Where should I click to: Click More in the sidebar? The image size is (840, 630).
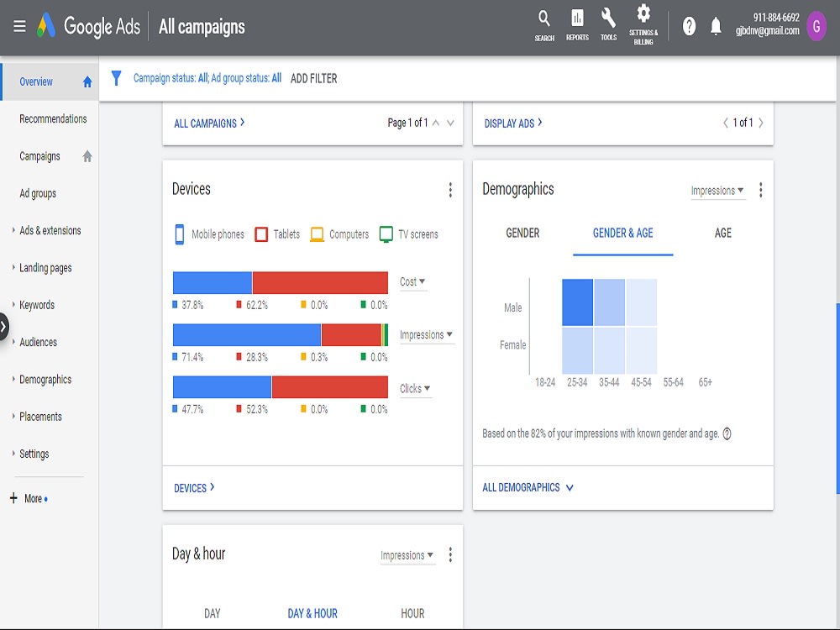pyautogui.click(x=33, y=499)
